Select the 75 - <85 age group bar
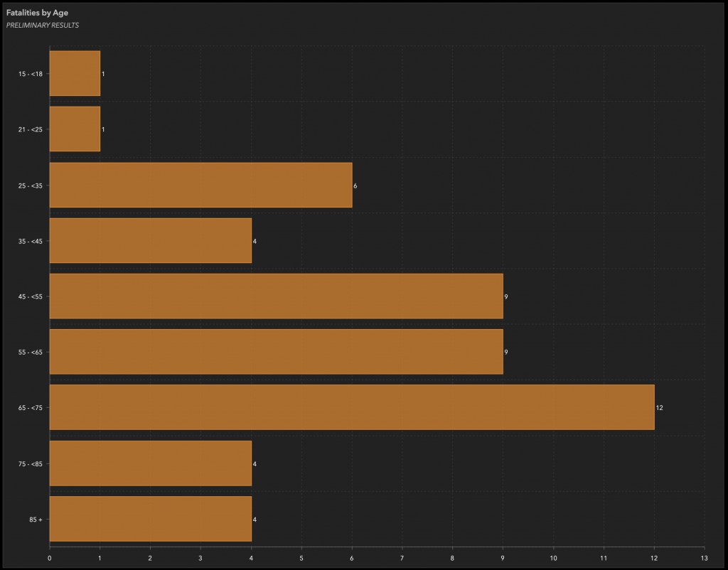The height and width of the screenshot is (570, 728). [x=150, y=463]
